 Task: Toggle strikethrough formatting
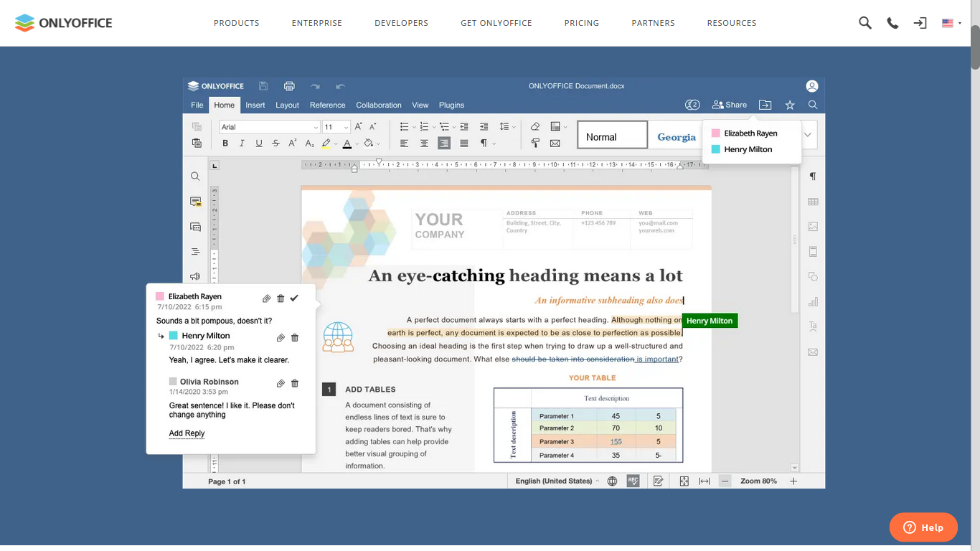(275, 143)
